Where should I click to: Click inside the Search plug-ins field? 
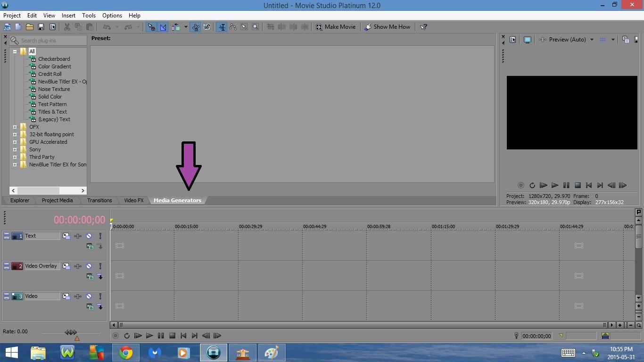tap(47, 41)
